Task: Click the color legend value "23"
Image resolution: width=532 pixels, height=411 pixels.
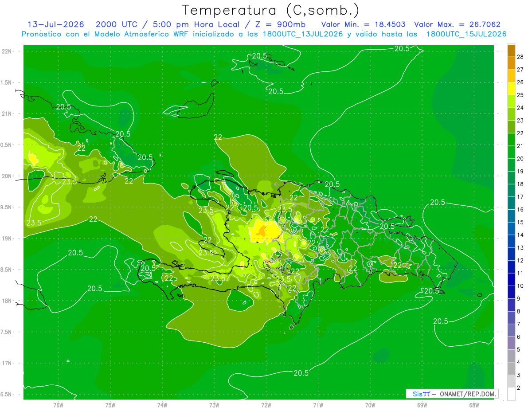Action: point(520,121)
